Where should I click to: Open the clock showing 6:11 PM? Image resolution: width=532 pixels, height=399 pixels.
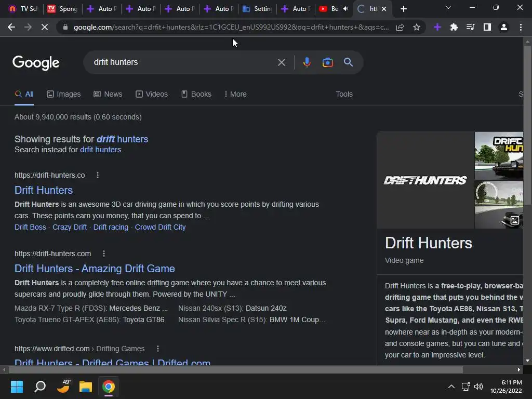click(506, 387)
